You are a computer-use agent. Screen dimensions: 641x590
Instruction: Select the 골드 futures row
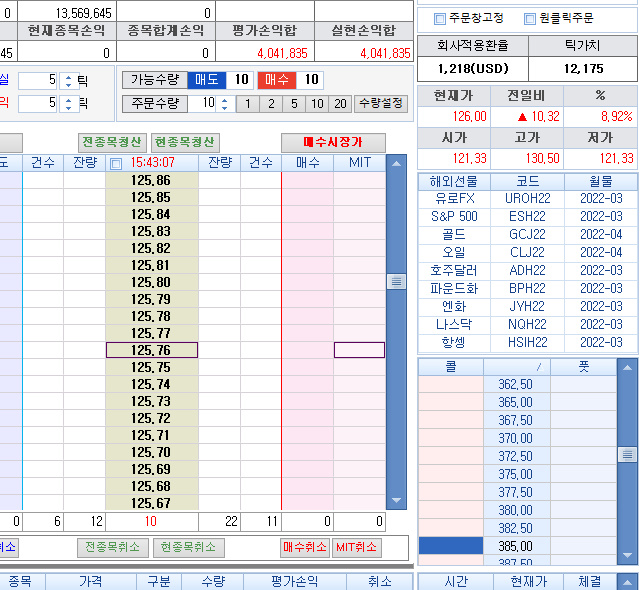click(527, 235)
